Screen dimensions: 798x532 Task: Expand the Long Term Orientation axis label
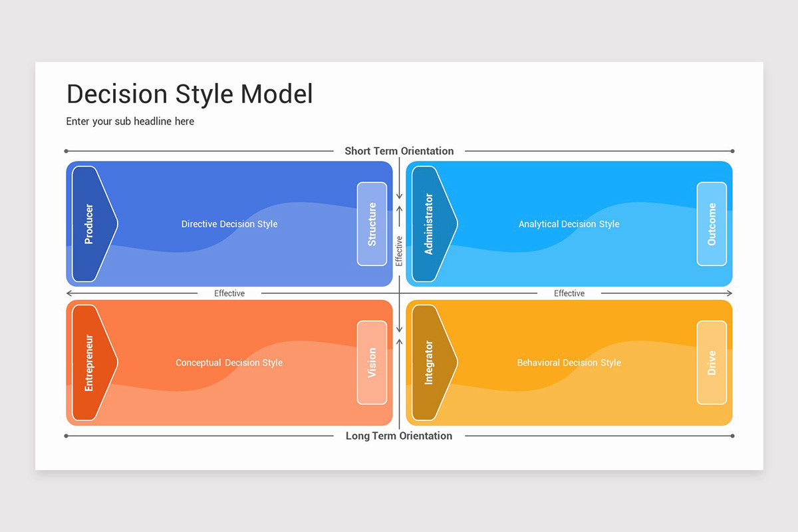pyautogui.click(x=399, y=436)
